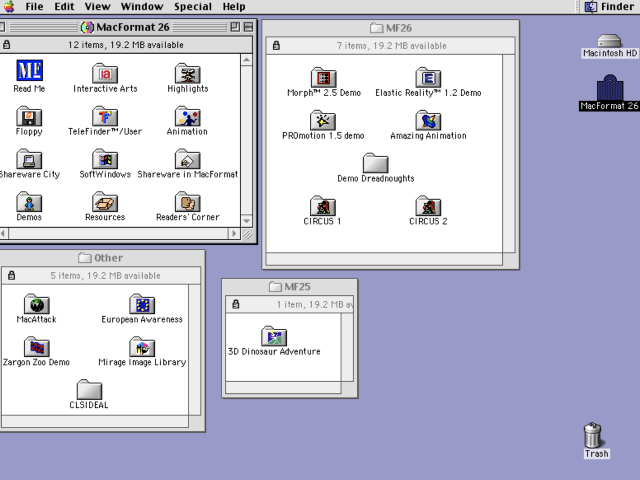Open the SoftWindows folder
This screenshot has height=480, width=640.
click(105, 159)
